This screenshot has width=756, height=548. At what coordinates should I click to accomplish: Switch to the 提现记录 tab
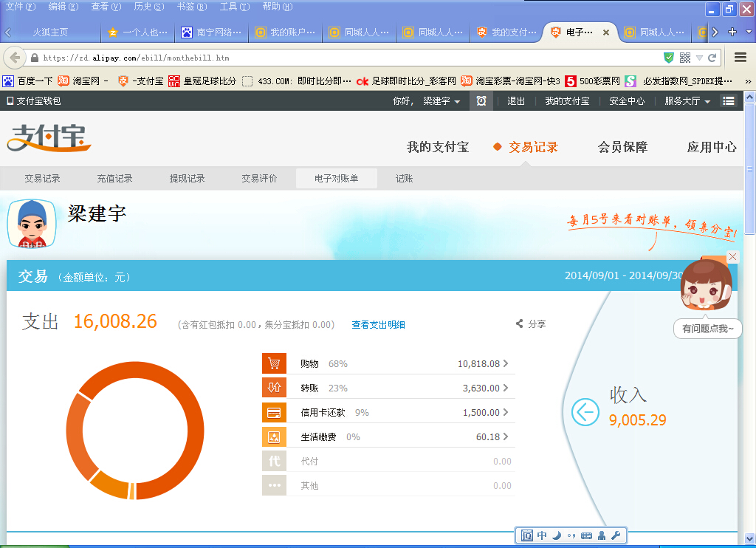[x=187, y=179]
